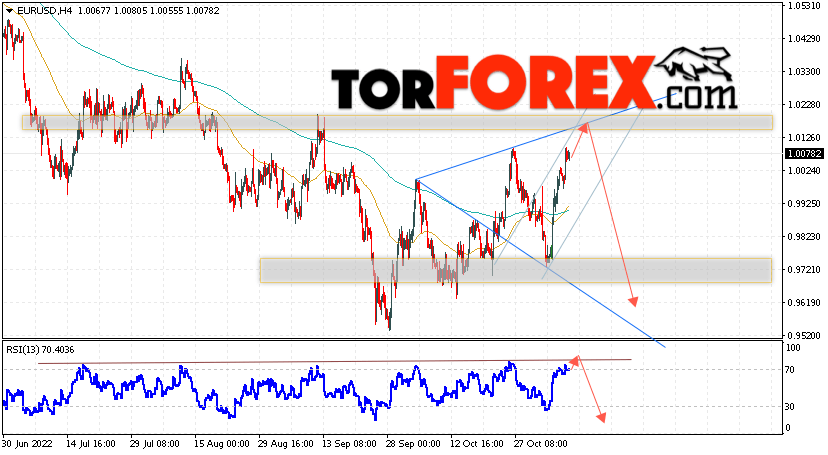Viewport: 828px width, 455px height.
Task: Click RSI scale label 30
Action: tap(790, 406)
